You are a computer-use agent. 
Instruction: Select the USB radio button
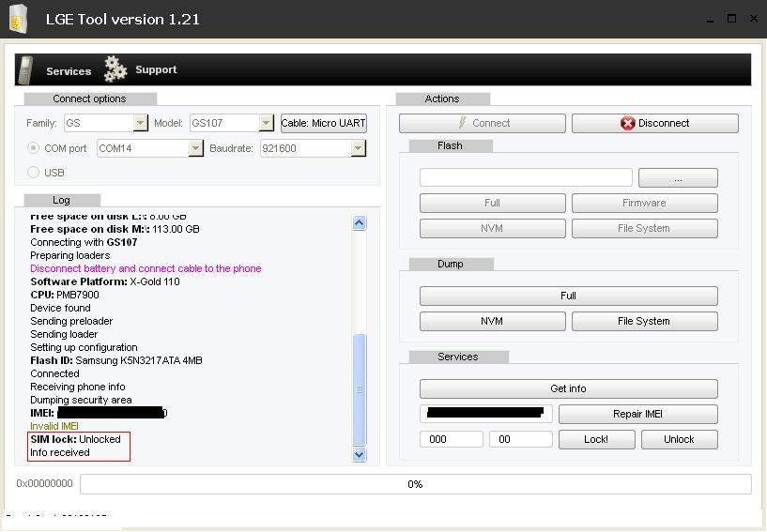pos(33,172)
